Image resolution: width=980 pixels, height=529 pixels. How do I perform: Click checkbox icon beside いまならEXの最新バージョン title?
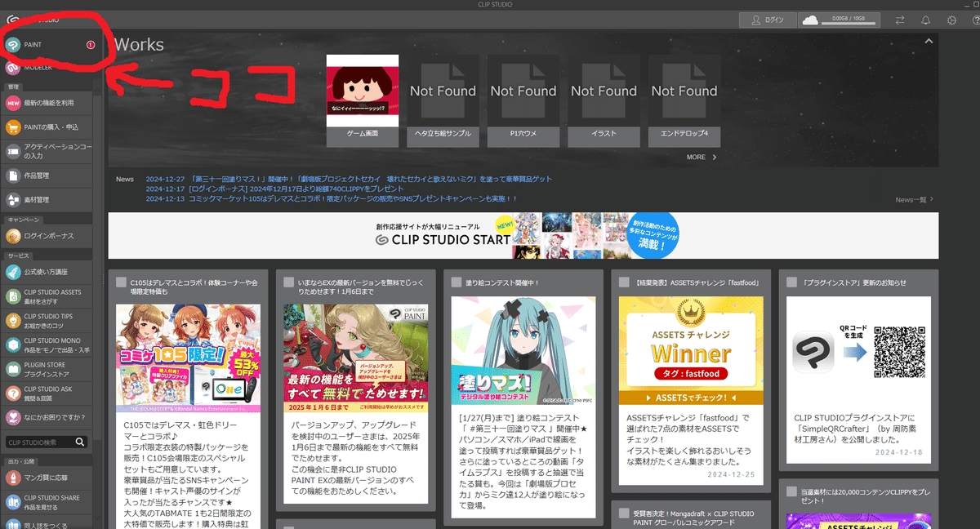click(x=289, y=282)
